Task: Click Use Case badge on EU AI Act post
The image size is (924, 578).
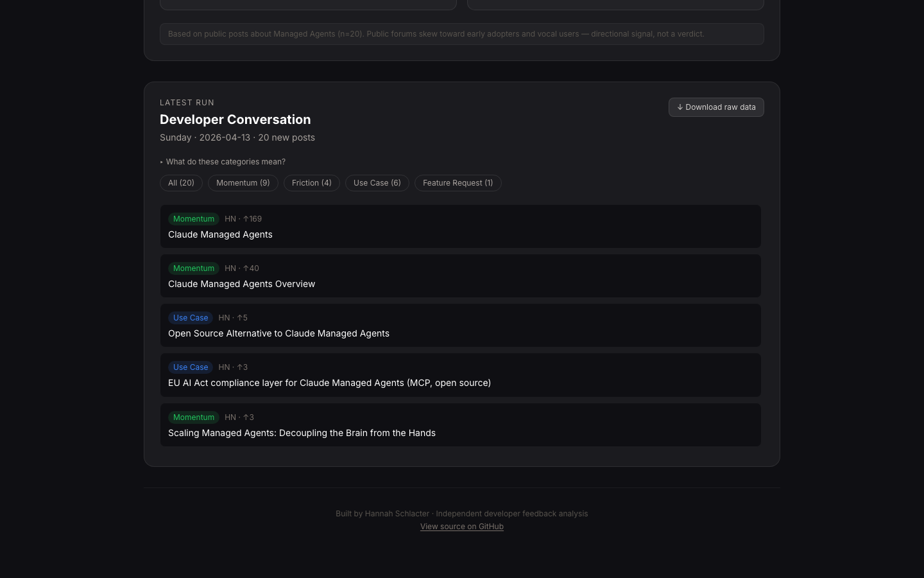Action: point(191,367)
